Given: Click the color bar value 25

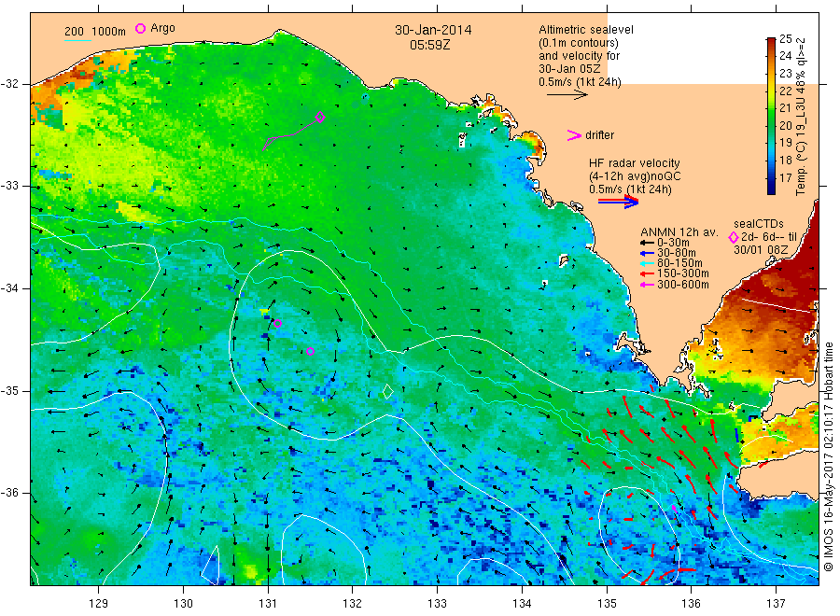Looking at the screenshot, I should (785, 38).
